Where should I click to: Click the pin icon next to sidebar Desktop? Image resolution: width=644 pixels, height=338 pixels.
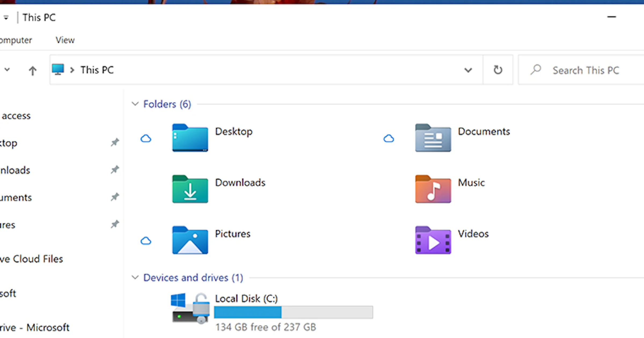115,142
